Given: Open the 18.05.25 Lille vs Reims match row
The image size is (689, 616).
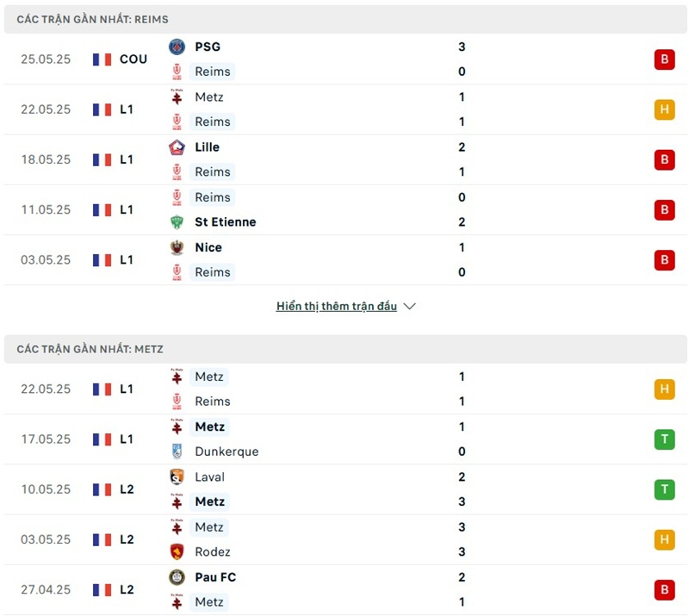Looking at the screenshot, I should 344,159.
